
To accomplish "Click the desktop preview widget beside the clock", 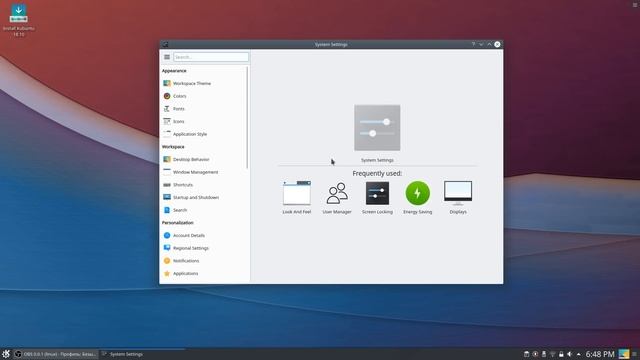I will [624, 354].
